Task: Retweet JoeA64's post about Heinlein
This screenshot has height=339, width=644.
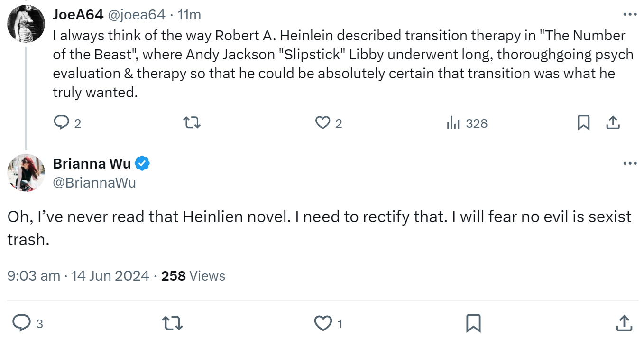Action: coord(192,123)
